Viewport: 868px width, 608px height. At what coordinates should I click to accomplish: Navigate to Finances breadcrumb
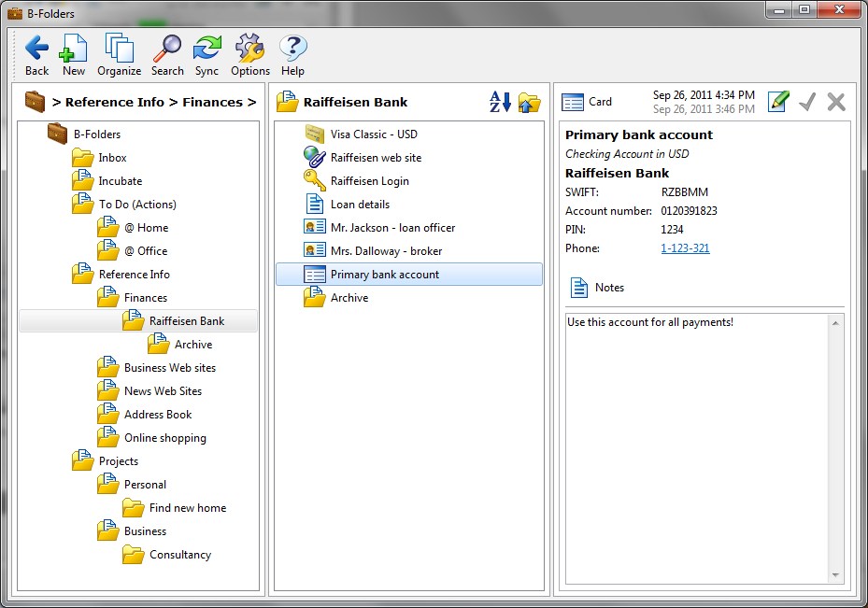(213, 103)
